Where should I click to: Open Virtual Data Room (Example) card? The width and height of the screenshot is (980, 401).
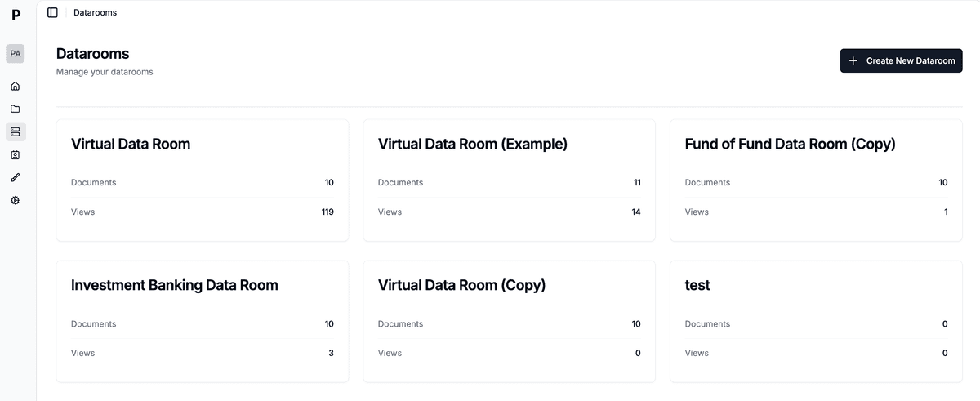coord(472,145)
